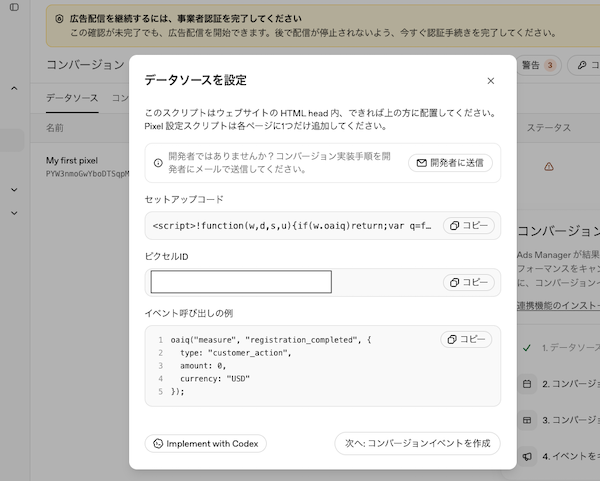
Task: Click the 名前 column header
Action: pyautogui.click(x=55, y=128)
